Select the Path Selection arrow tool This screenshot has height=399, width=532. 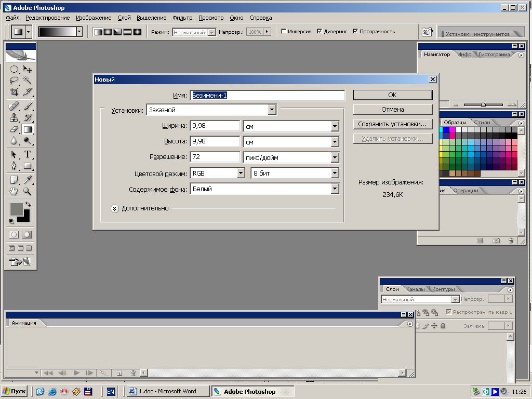14,155
